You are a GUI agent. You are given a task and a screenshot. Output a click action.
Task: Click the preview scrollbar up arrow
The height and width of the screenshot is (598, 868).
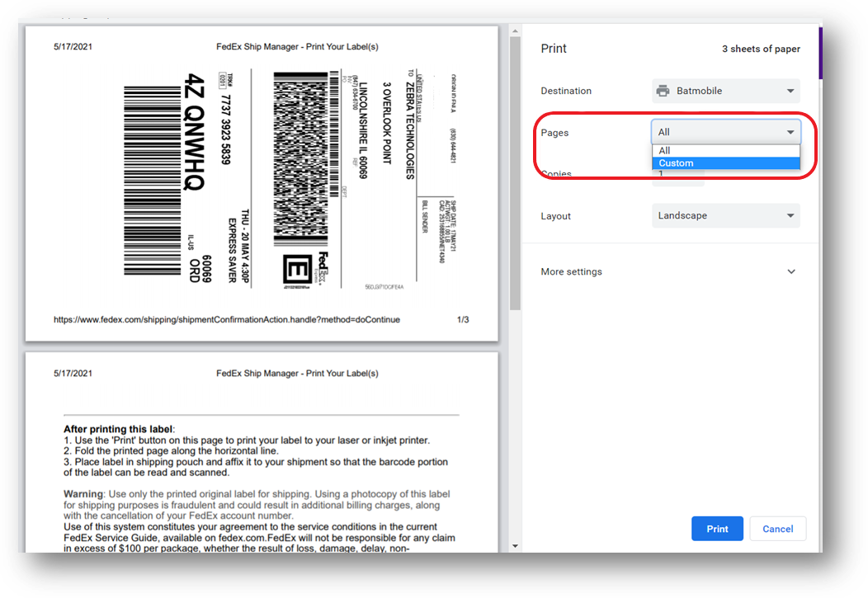click(x=515, y=31)
